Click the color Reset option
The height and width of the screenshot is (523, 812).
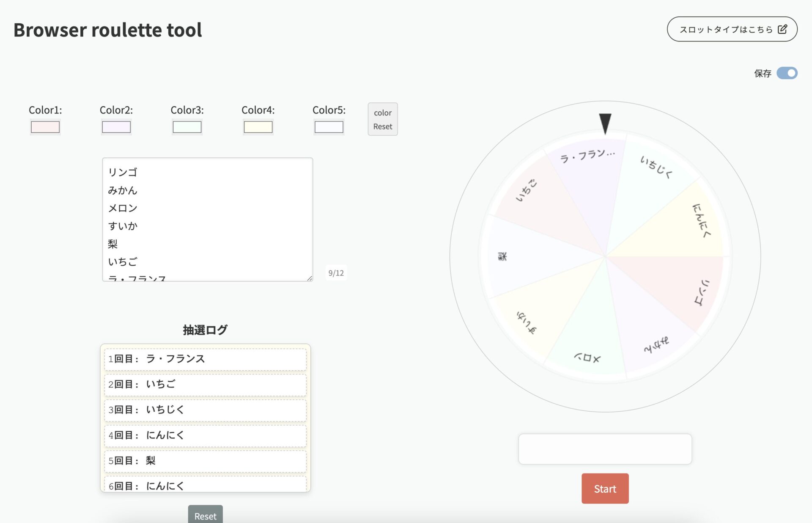click(x=382, y=119)
